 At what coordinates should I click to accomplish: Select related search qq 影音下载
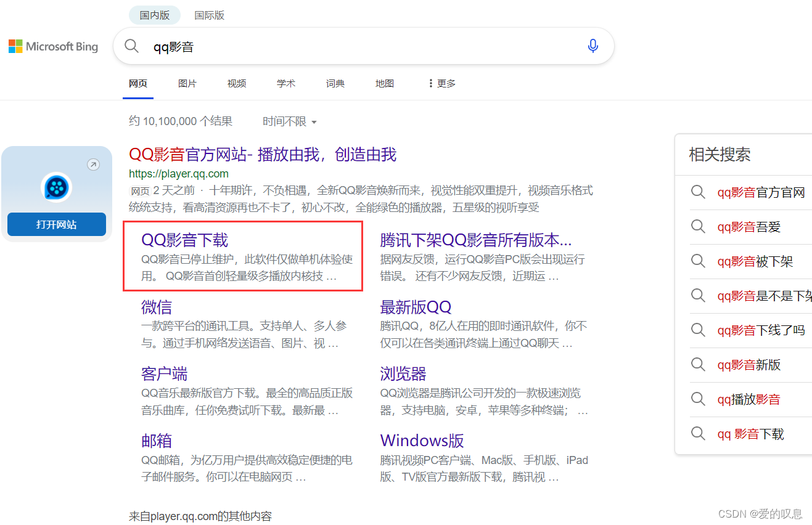click(x=751, y=434)
